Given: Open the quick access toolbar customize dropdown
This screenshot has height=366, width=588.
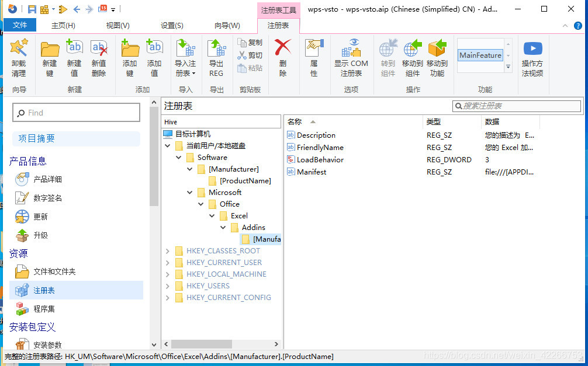Looking at the screenshot, I should pyautogui.click(x=113, y=9).
